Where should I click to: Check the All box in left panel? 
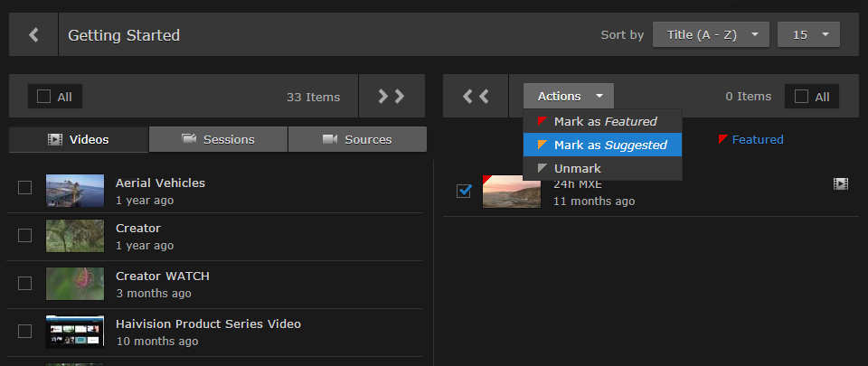click(44, 97)
